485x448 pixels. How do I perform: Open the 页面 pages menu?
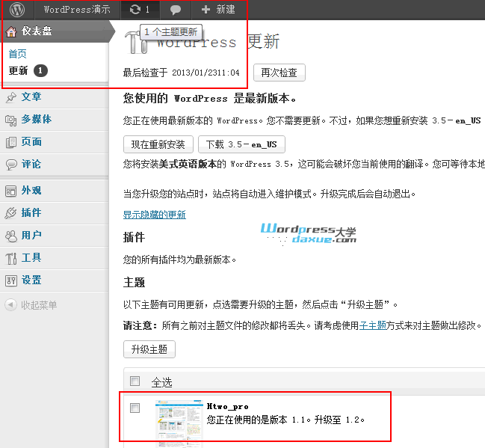pos(54,142)
